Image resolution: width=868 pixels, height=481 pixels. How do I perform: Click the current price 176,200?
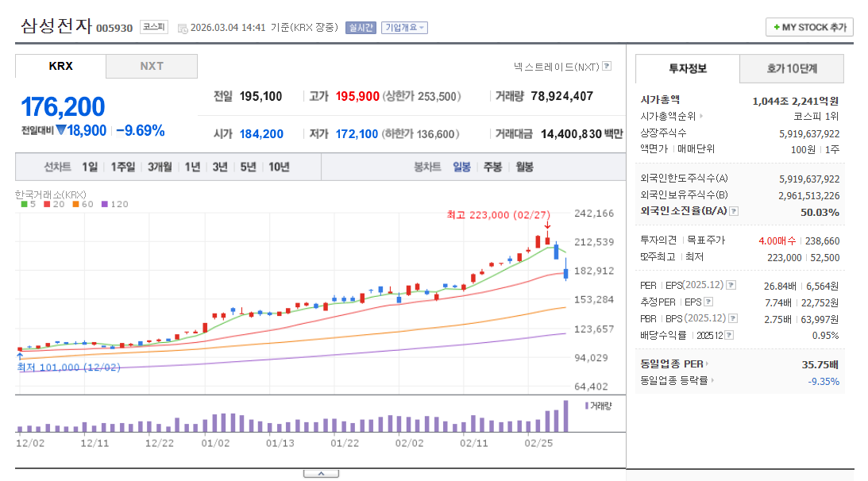63,106
